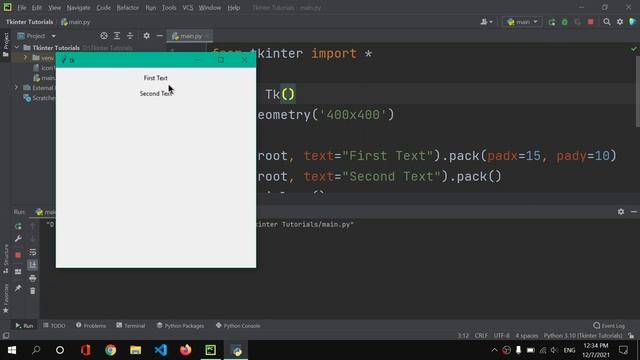Open the Refactor menu
This screenshot has width=640, height=360.
[128, 8]
